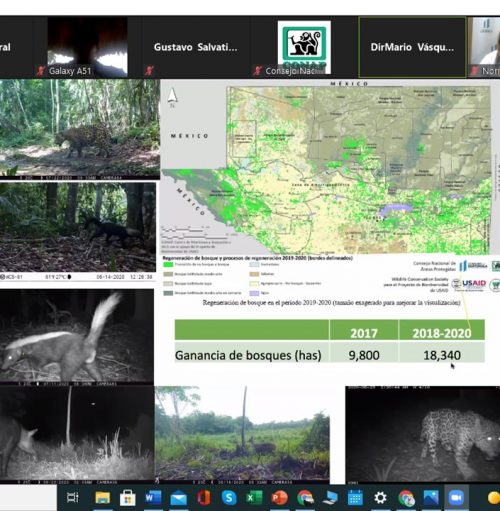
Task: Open the Mail app icon
Action: pos(179,498)
